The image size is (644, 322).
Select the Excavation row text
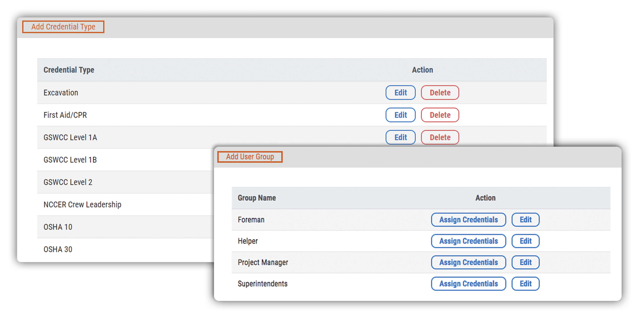(61, 93)
